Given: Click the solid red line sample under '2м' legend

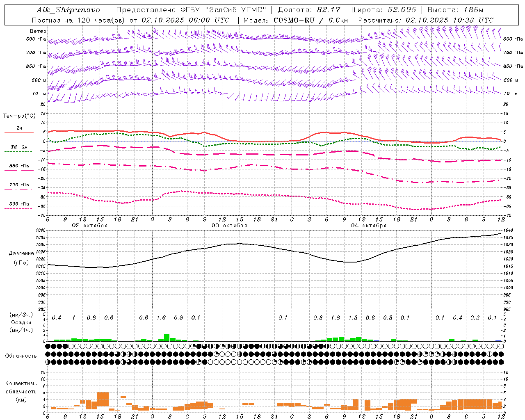Looking at the screenshot, I should click(19, 132).
